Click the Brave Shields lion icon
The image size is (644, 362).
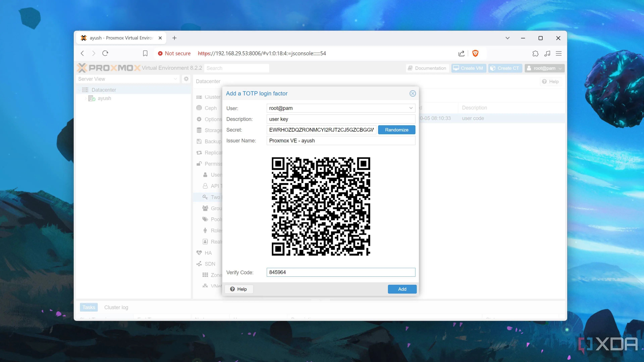pyautogui.click(x=475, y=53)
